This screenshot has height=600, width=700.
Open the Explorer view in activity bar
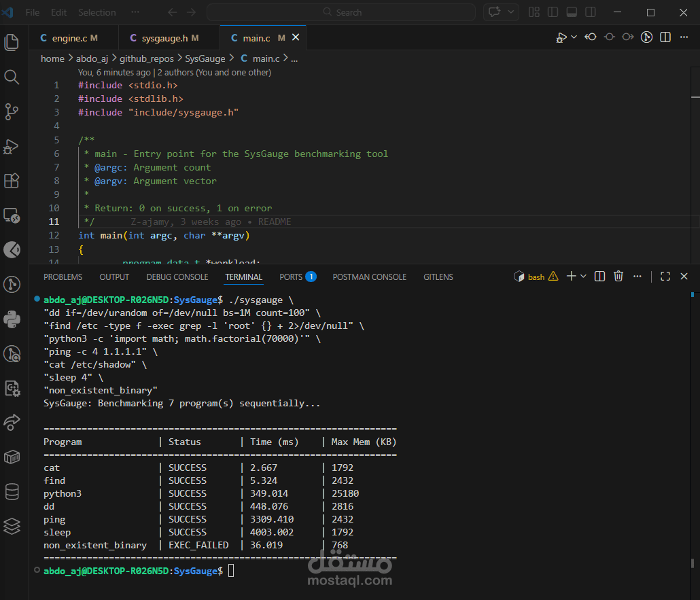click(x=12, y=43)
